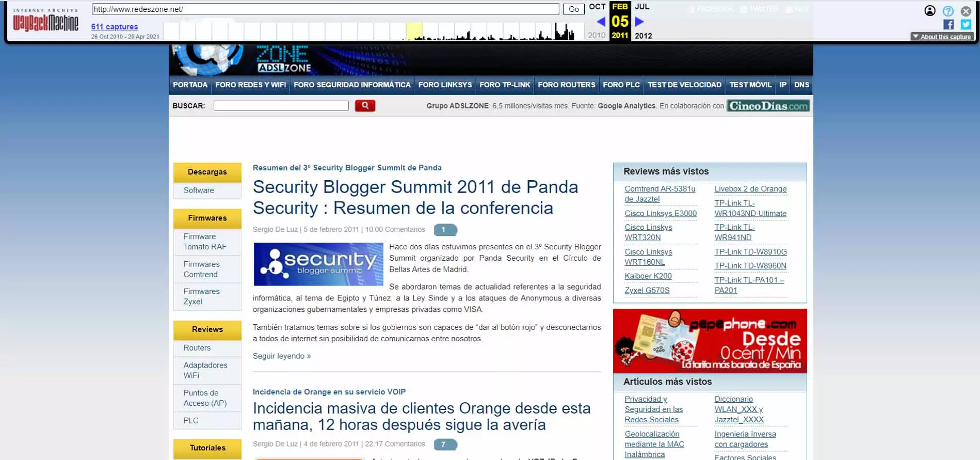The image size is (980, 460).
Task: Open Cisco Linksys E3000 review link
Action: [661, 214]
